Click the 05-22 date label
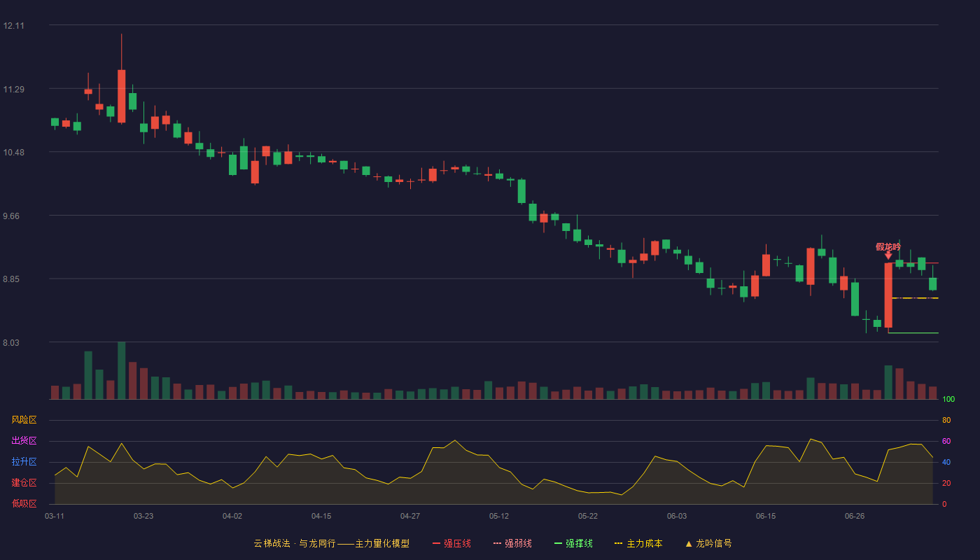The height and width of the screenshot is (560, 980). point(588,516)
